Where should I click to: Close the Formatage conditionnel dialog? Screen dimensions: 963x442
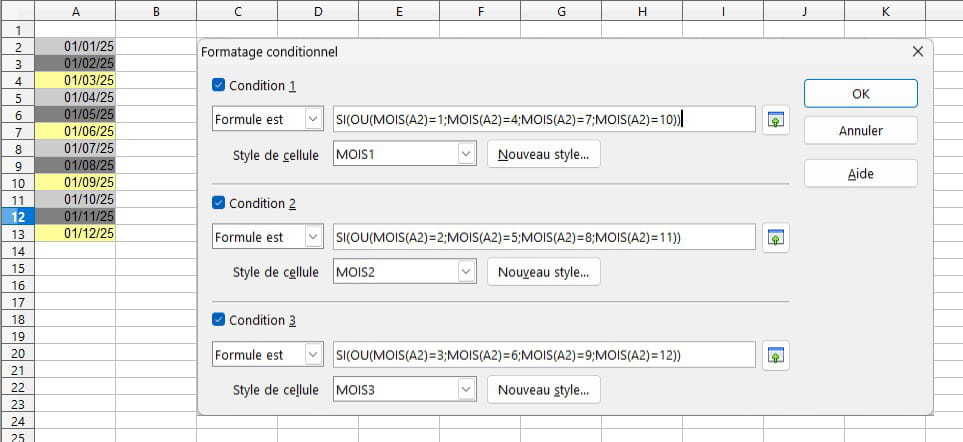pos(917,51)
